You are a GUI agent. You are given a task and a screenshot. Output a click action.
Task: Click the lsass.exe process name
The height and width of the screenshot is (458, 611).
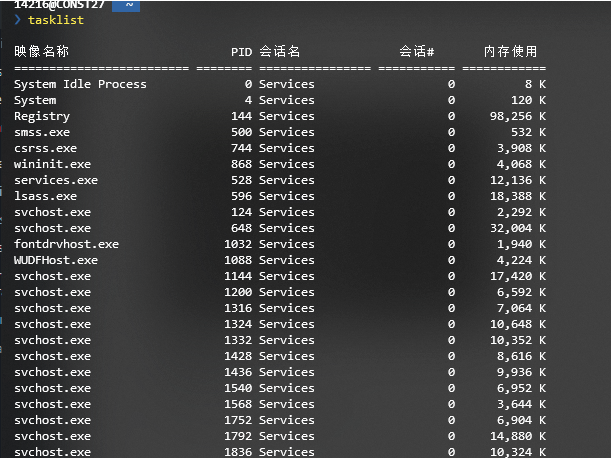pyautogui.click(x=46, y=196)
